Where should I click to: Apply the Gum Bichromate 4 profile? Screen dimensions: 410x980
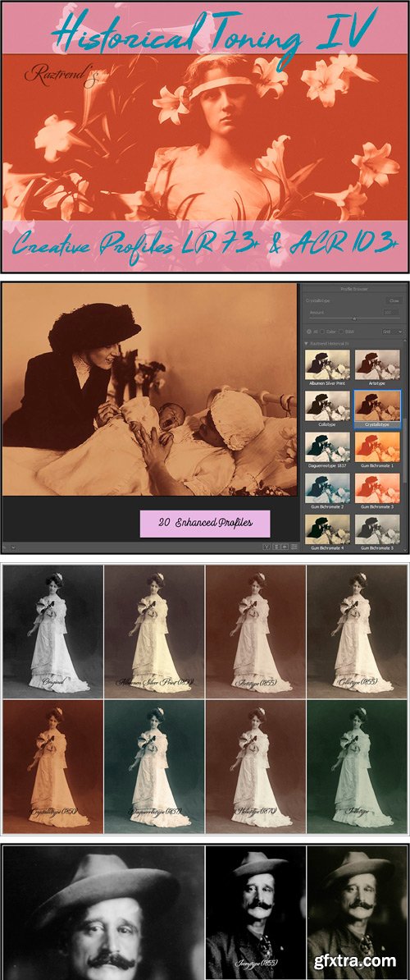coord(327,528)
